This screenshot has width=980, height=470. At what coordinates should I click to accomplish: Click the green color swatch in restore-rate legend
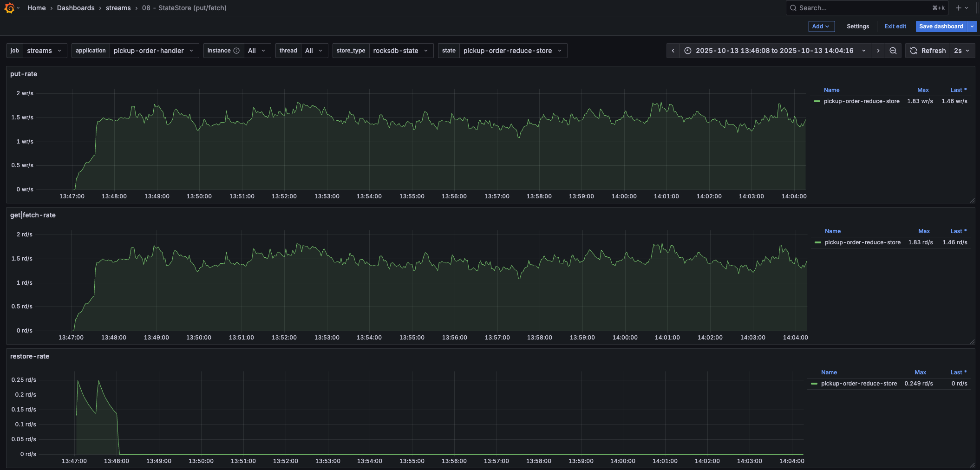[814, 384]
